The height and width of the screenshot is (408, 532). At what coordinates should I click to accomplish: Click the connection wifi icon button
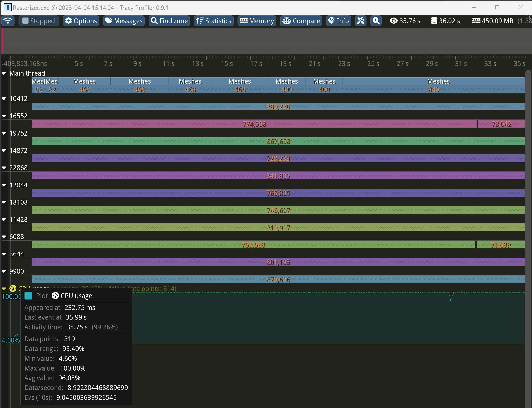(8, 21)
